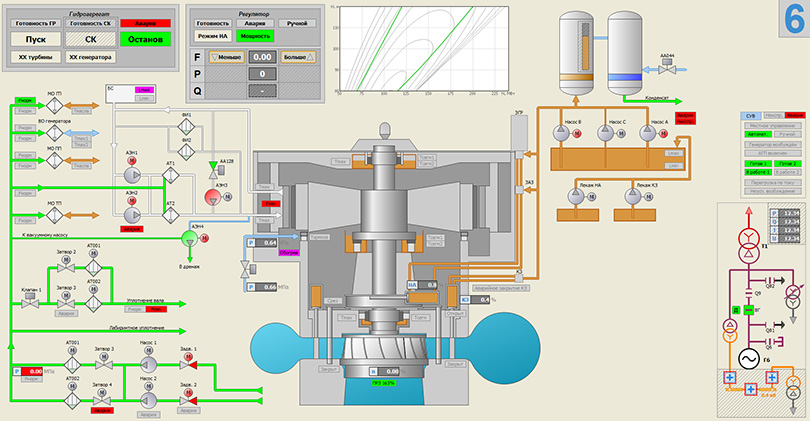Select the ХХ генератора mode tab
Viewport: 810px width, 421px height.
(91, 58)
